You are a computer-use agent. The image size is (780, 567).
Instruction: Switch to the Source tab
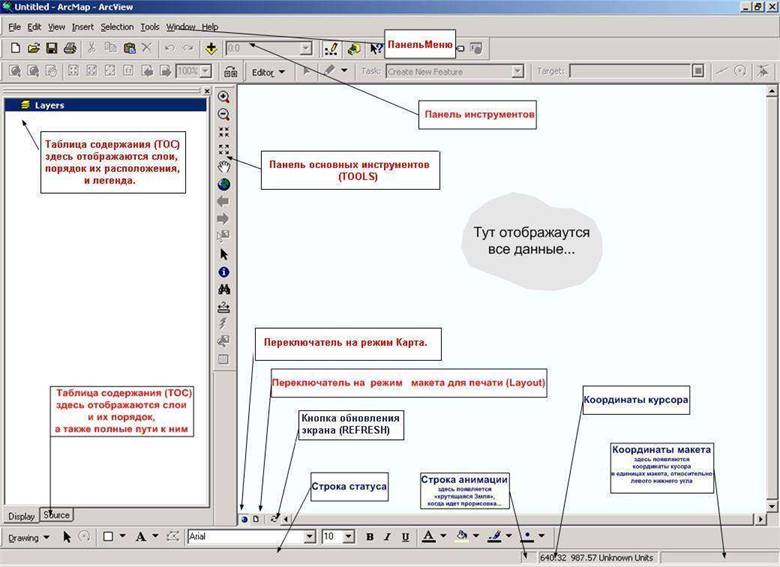[x=56, y=515]
